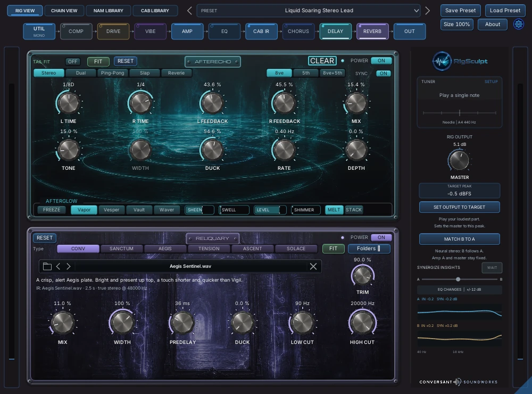
Task: Click Load Preset button
Action: coord(505,11)
